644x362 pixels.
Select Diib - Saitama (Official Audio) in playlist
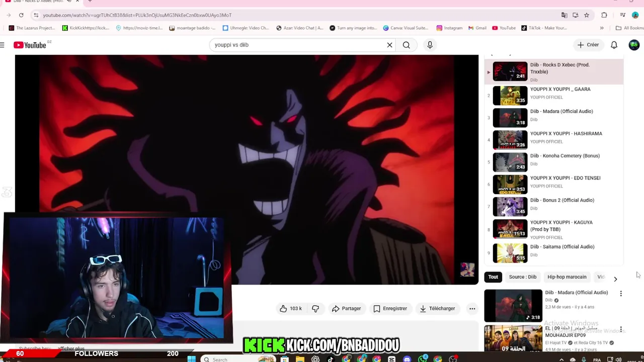(x=553, y=252)
